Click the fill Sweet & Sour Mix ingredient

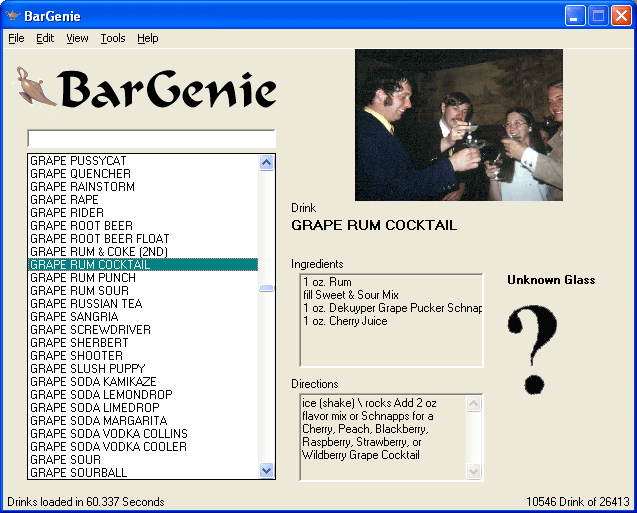click(351, 295)
